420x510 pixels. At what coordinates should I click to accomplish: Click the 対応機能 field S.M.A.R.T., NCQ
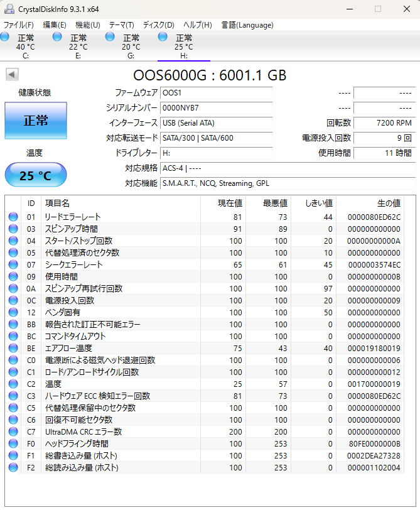tap(288, 183)
